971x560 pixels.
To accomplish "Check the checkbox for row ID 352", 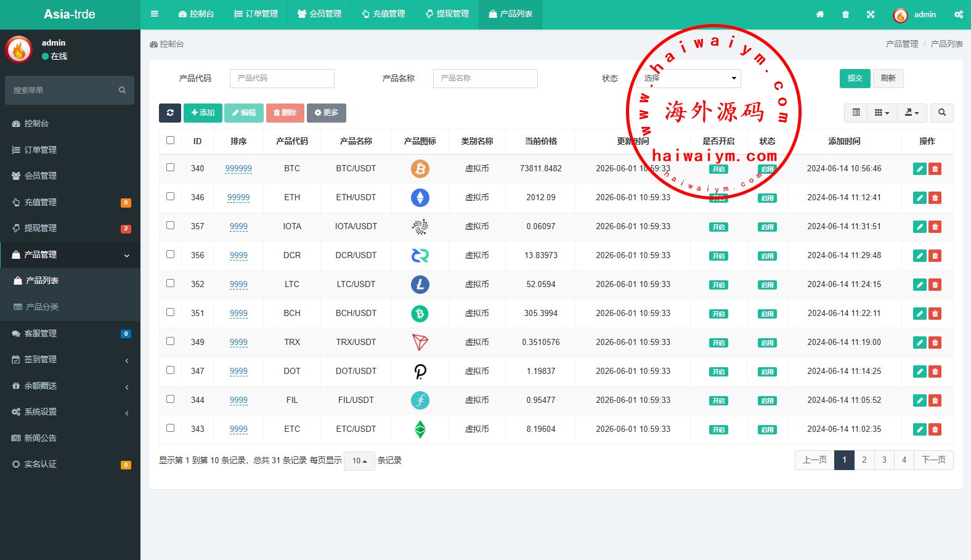I will click(x=170, y=283).
